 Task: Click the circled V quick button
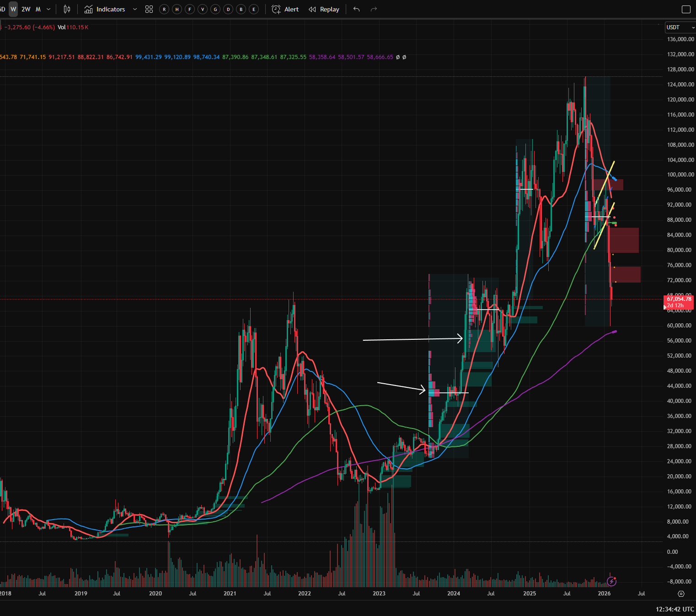pyautogui.click(x=203, y=9)
